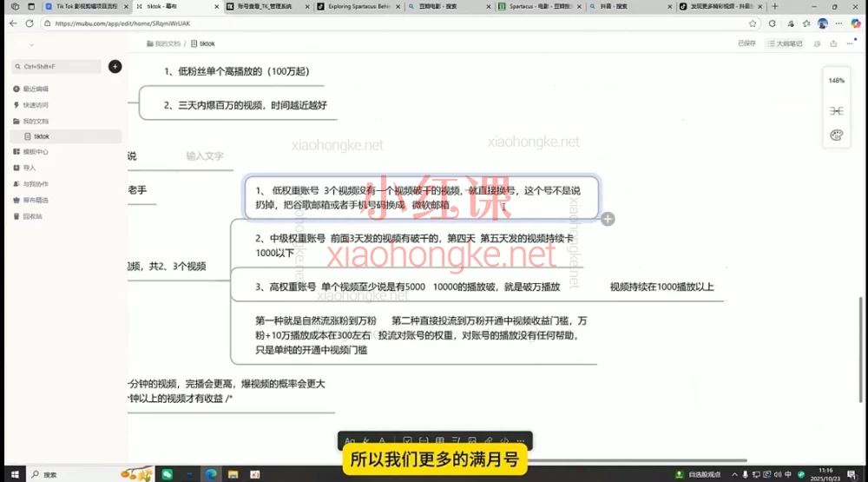Image resolution: width=868 pixels, height=482 pixels.
Task: Select node 老手
Action: [x=137, y=190]
